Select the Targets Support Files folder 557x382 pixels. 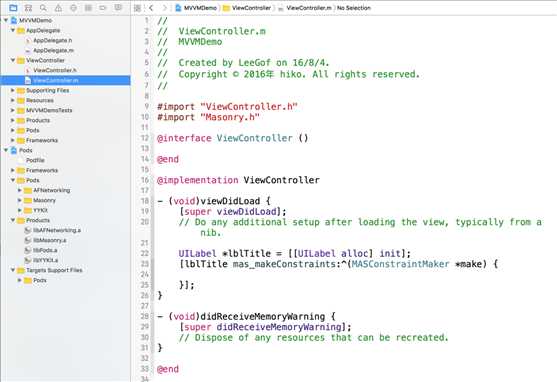click(54, 270)
